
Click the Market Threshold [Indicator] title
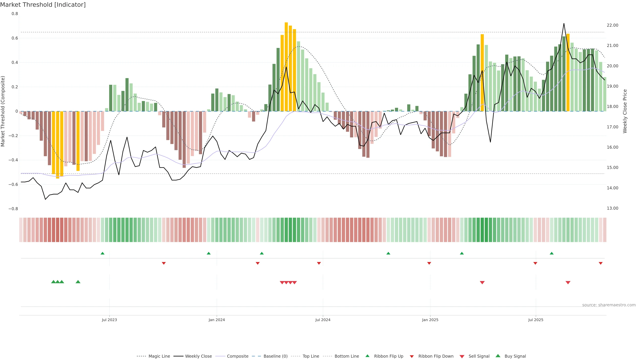click(43, 5)
